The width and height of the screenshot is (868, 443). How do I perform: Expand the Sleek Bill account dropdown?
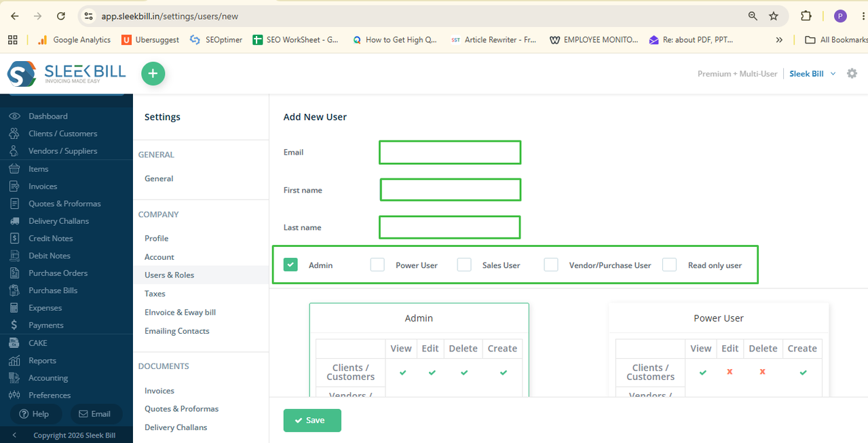click(x=812, y=73)
